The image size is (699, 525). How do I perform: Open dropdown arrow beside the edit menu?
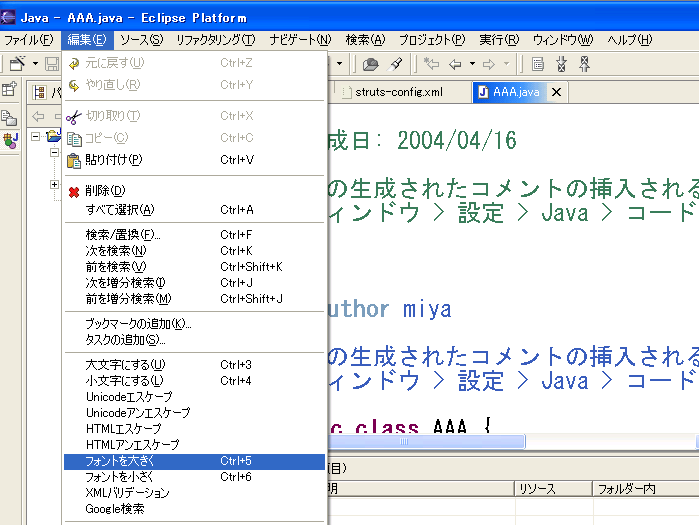coord(340,64)
